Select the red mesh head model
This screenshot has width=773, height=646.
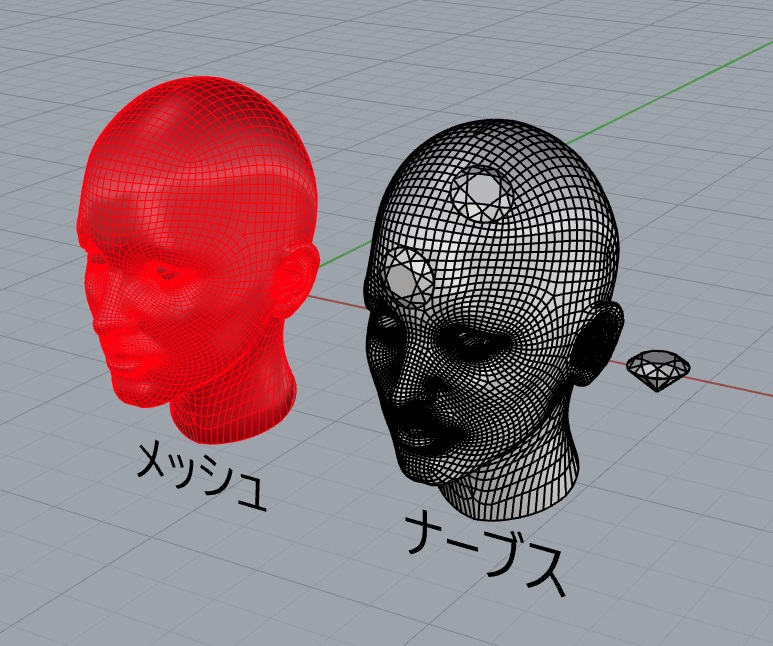click(197, 259)
